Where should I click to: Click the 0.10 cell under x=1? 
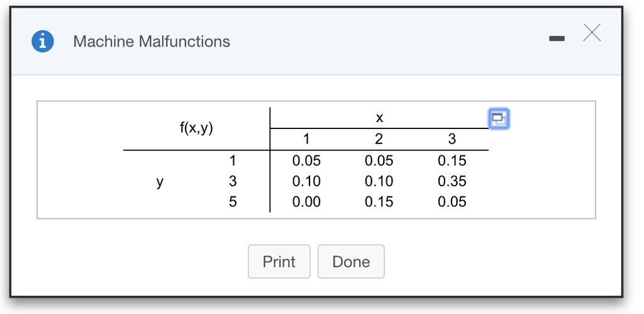pyautogui.click(x=306, y=182)
